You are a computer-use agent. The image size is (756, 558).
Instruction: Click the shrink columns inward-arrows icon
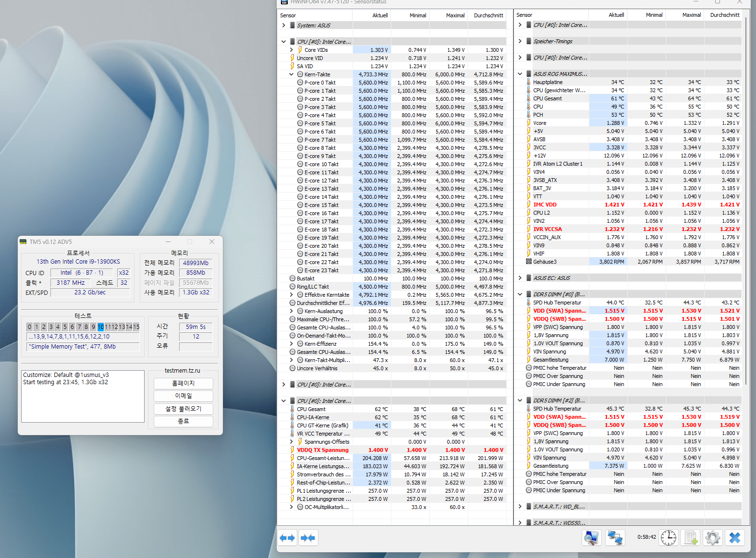pos(308,538)
